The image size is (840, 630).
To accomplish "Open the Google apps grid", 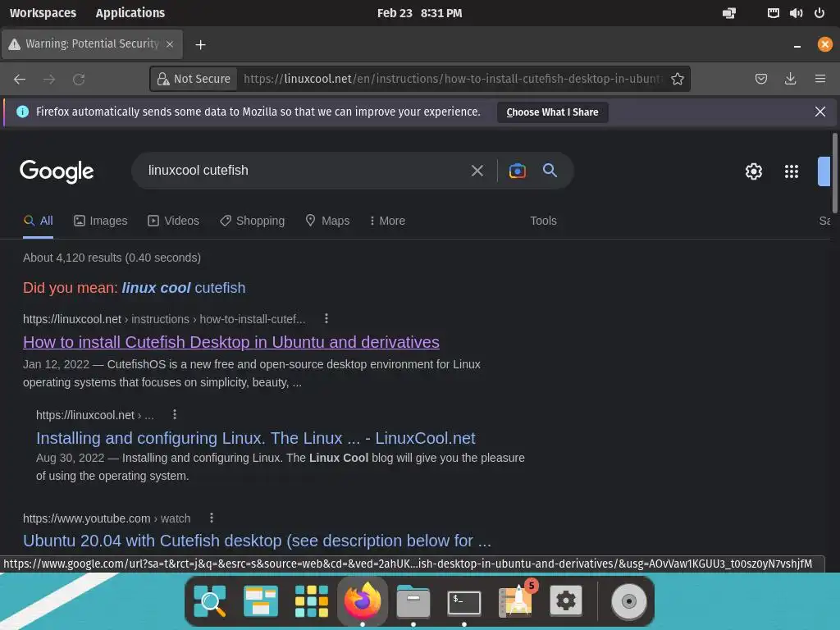I will click(x=792, y=171).
